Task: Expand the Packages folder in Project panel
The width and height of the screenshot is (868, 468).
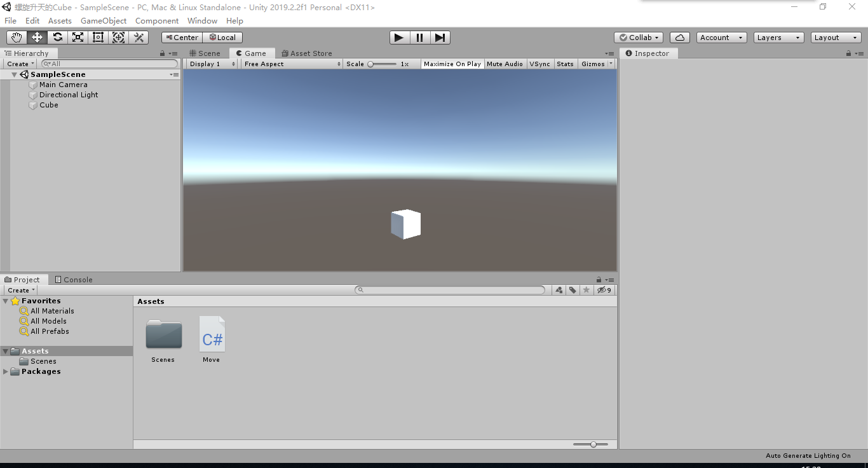Action: [x=5, y=371]
